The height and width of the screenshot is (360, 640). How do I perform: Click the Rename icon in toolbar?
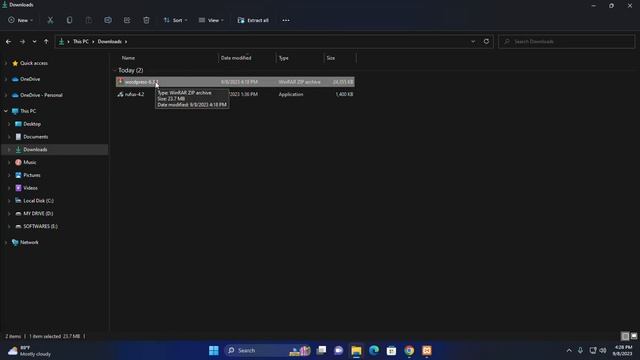[108, 20]
